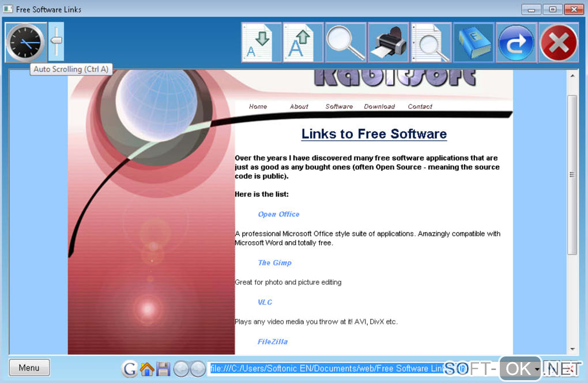Open the About navigation link

(299, 107)
